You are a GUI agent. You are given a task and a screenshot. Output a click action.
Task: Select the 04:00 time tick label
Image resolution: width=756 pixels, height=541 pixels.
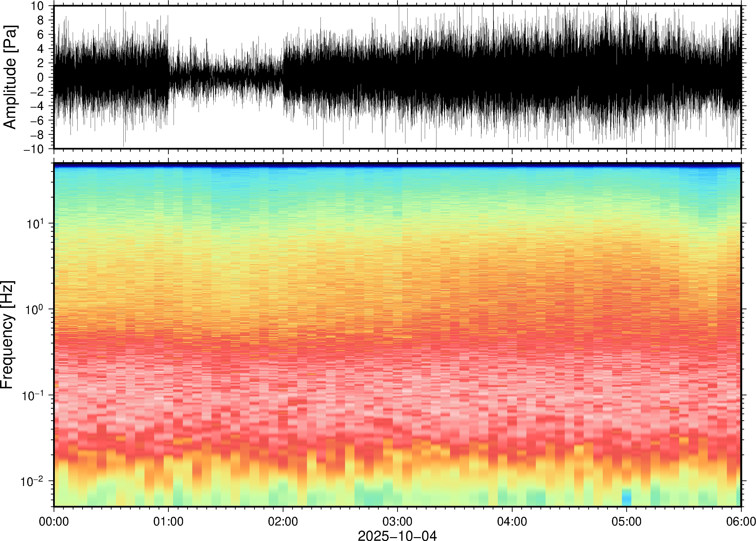coord(512,521)
